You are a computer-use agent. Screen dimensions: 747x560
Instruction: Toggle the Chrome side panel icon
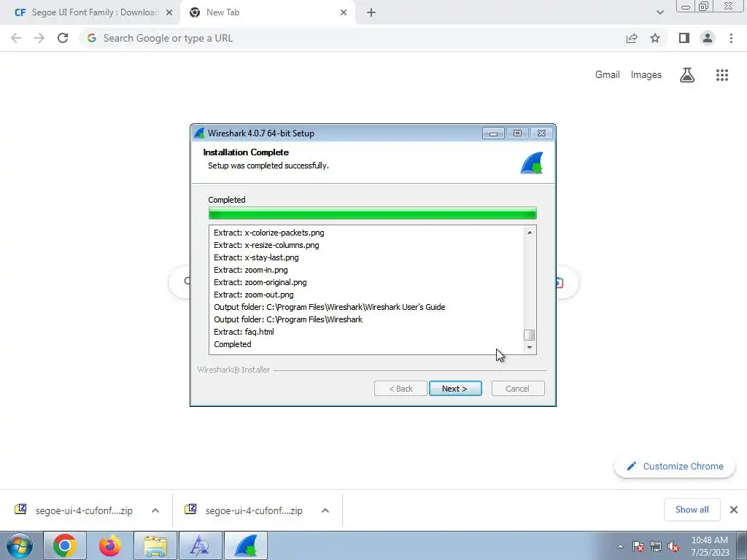tap(684, 38)
